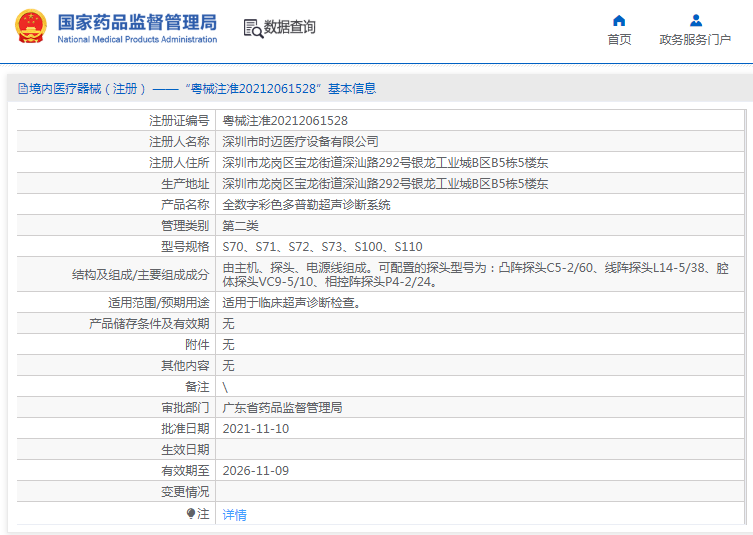Click the 政务服务门户 user icon
The image size is (753, 535).
[695, 21]
